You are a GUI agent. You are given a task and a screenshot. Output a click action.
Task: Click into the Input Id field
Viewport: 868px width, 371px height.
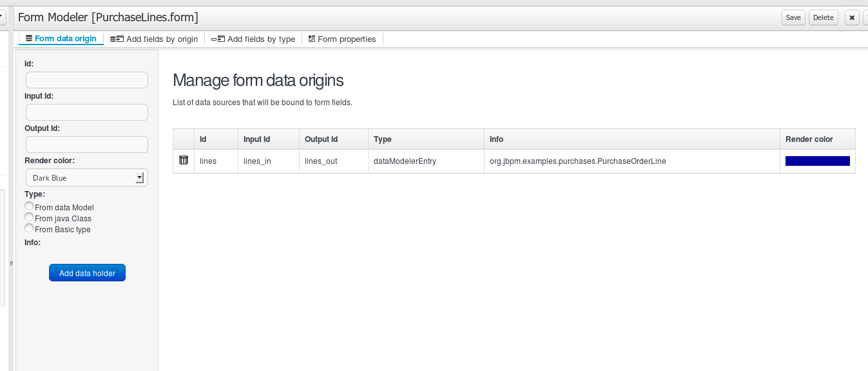click(x=87, y=112)
